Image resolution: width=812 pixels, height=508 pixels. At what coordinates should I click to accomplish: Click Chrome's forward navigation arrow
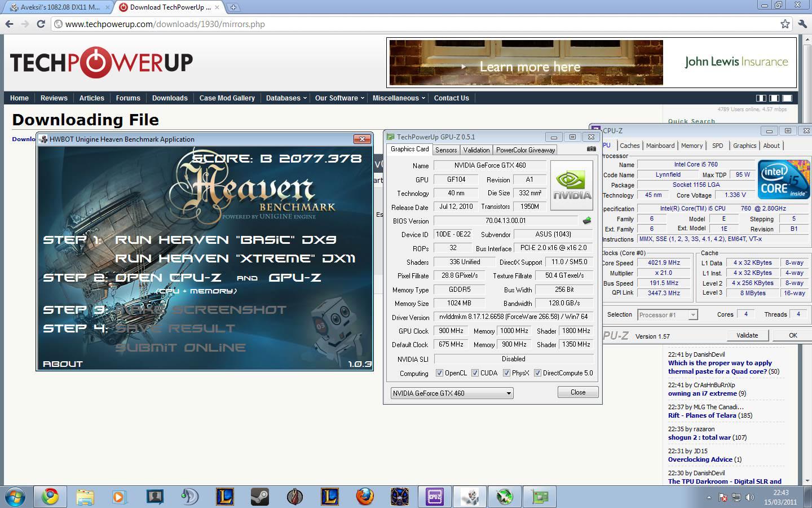25,24
